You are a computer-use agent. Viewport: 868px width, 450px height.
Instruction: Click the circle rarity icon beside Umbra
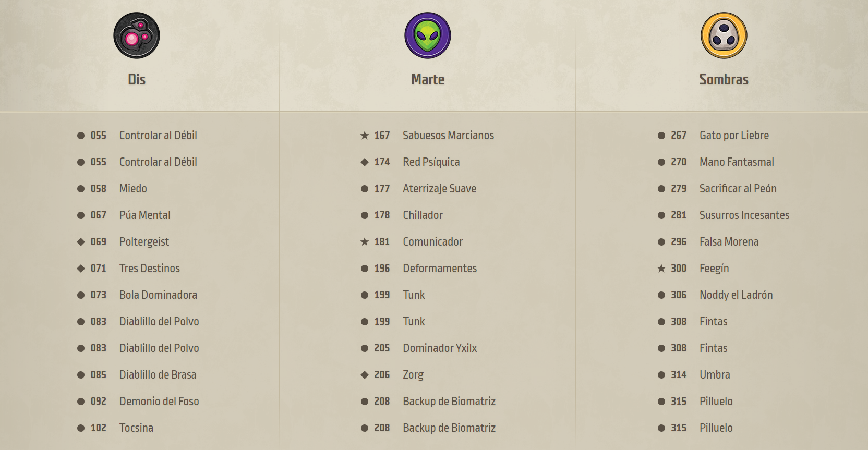[x=661, y=375]
